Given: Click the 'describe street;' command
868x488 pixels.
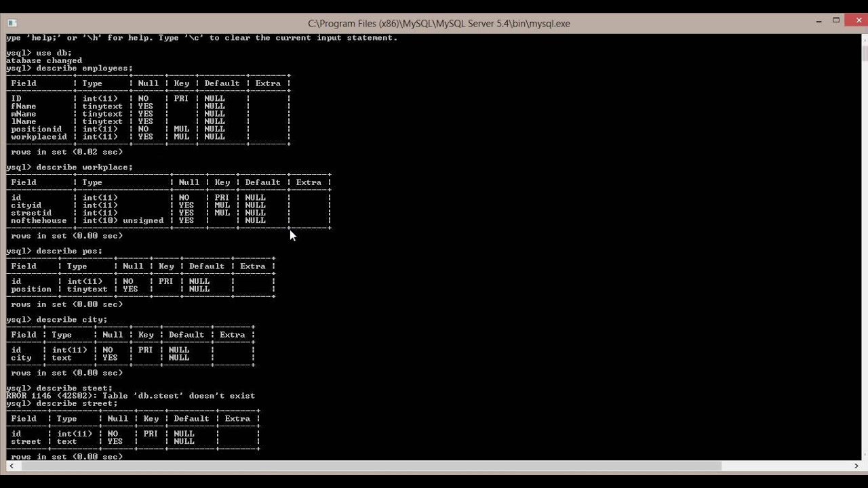Looking at the screenshot, I should tap(62, 403).
